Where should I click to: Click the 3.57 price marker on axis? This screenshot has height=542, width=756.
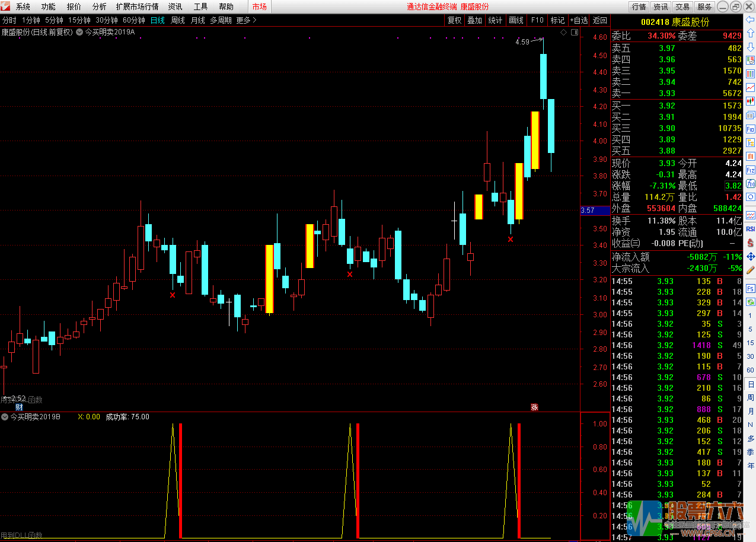click(588, 211)
